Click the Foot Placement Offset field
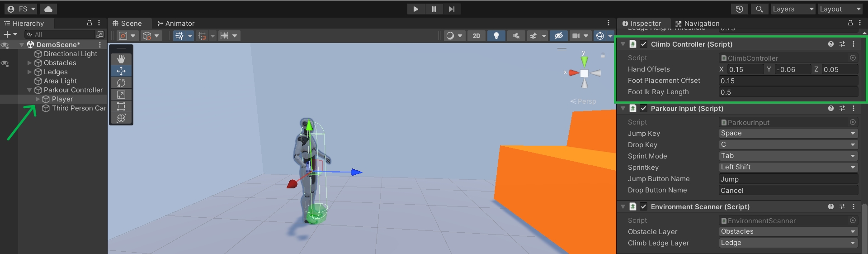The width and height of the screenshot is (868, 254). pyautogui.click(x=788, y=81)
